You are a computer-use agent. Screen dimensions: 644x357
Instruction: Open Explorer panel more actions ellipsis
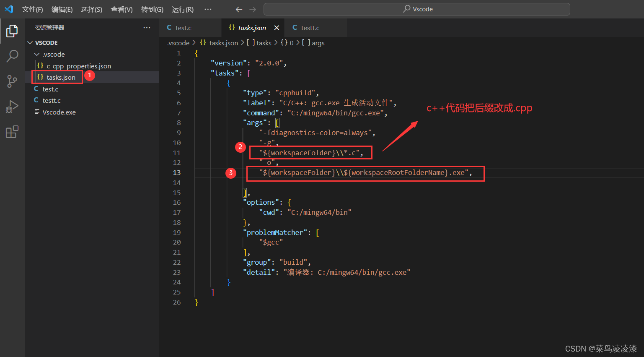click(147, 28)
